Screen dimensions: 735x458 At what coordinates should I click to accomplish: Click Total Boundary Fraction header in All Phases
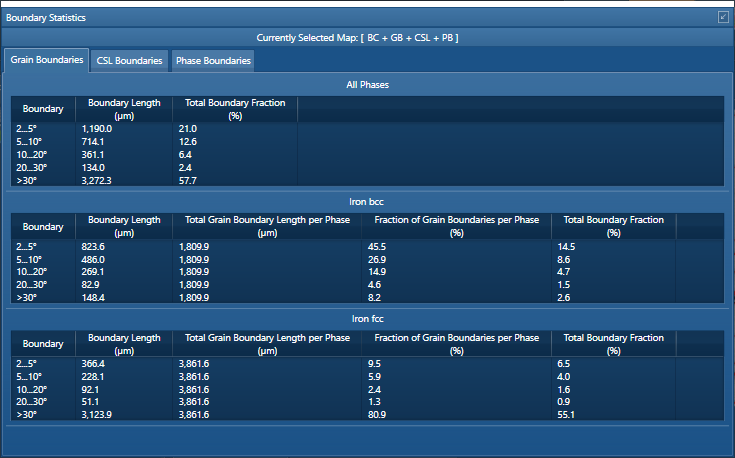(x=235, y=109)
